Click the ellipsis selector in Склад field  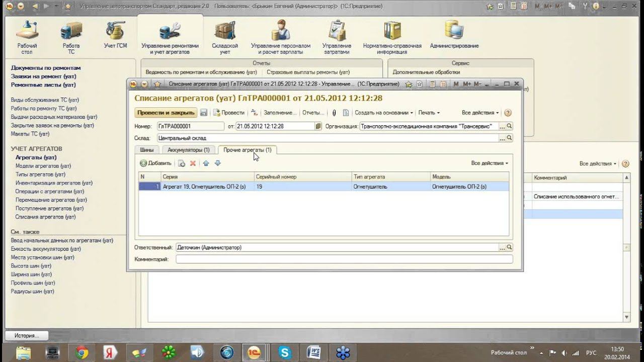click(502, 138)
